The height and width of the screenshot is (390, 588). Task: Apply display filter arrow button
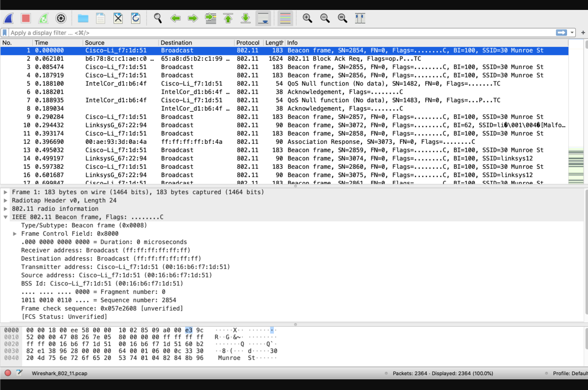562,33
